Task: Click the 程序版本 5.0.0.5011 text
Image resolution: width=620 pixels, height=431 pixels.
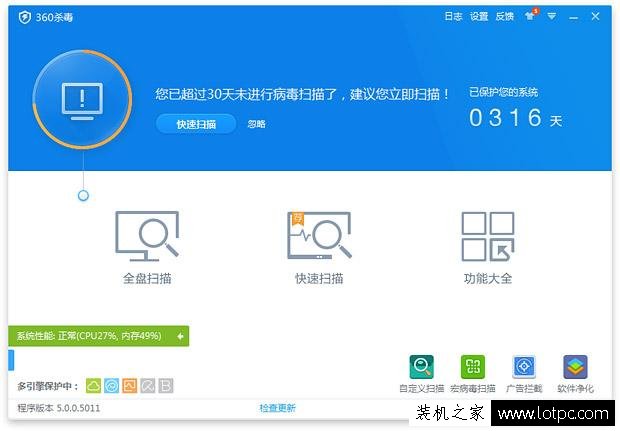Action: point(59,408)
